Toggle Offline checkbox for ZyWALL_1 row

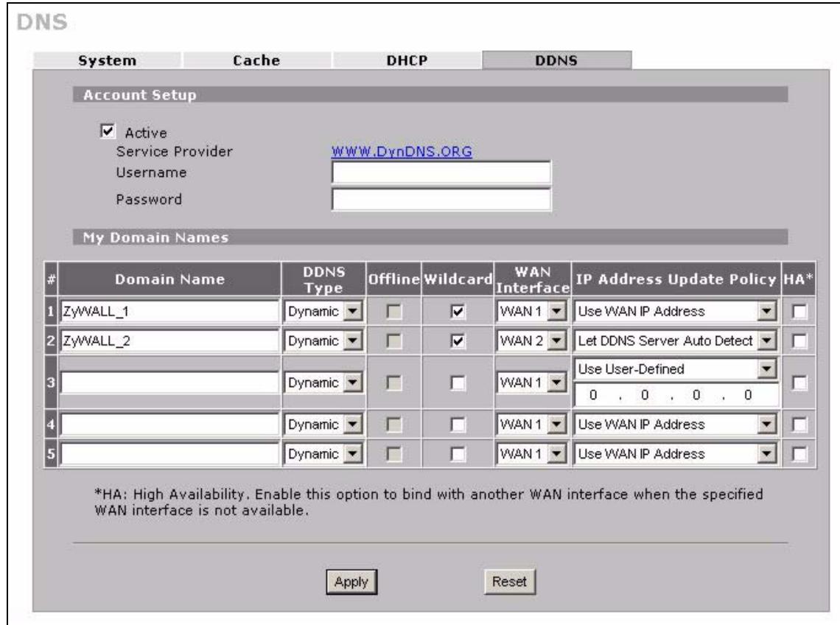[x=393, y=312]
